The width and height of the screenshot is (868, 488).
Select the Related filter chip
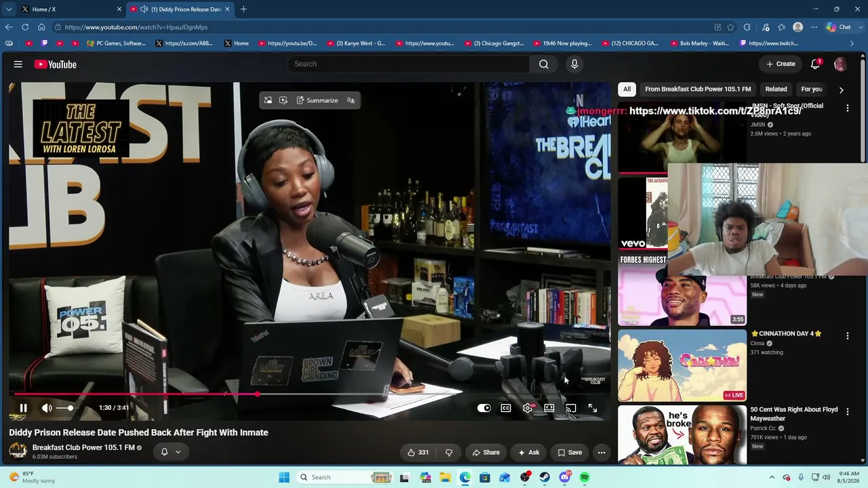(x=776, y=89)
